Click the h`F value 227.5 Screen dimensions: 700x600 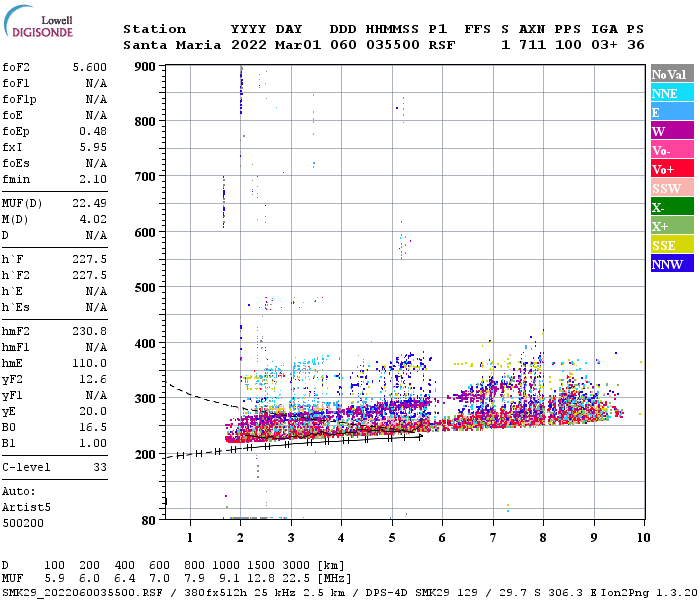point(90,259)
